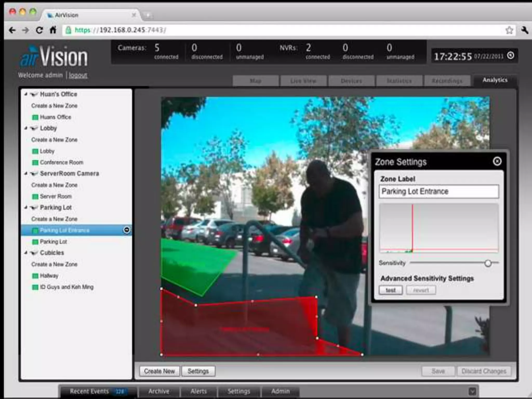The image size is (532, 399).
Task: Bookmark page with star icon
Action: tap(509, 30)
